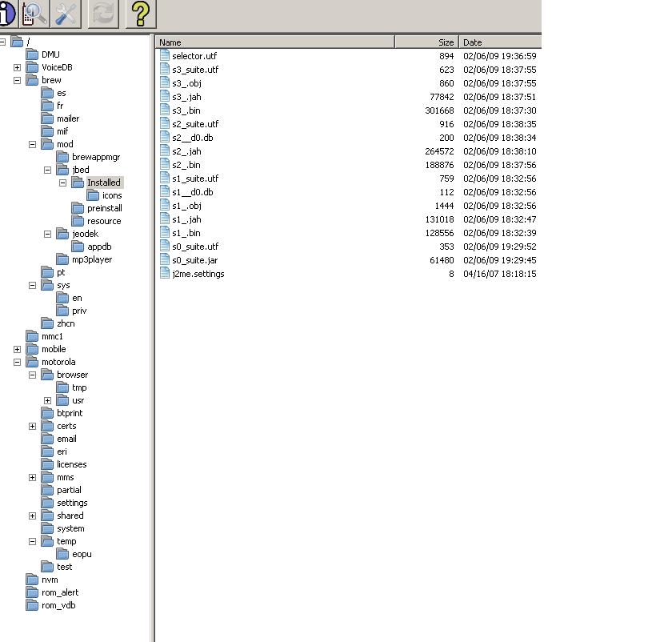Collapse the Installed tree node

click(62, 183)
